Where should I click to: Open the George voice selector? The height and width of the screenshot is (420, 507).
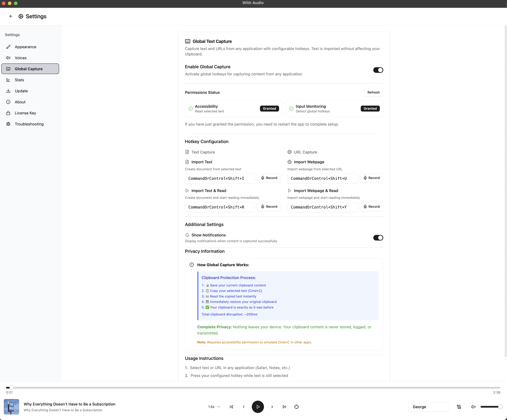click(x=429, y=407)
